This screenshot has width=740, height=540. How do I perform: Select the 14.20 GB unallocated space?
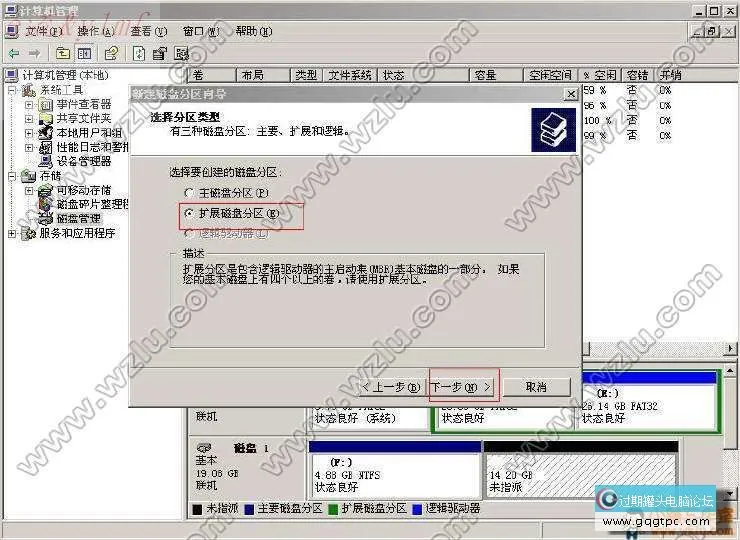coord(581,470)
